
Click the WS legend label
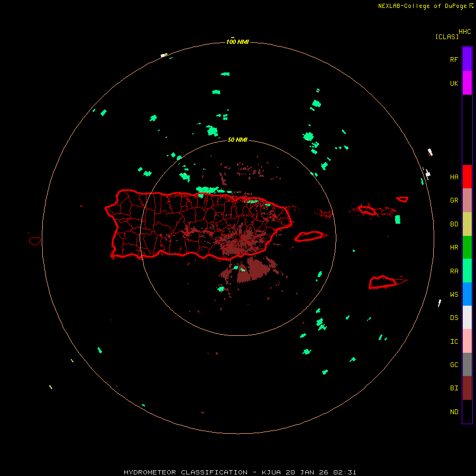454,295
